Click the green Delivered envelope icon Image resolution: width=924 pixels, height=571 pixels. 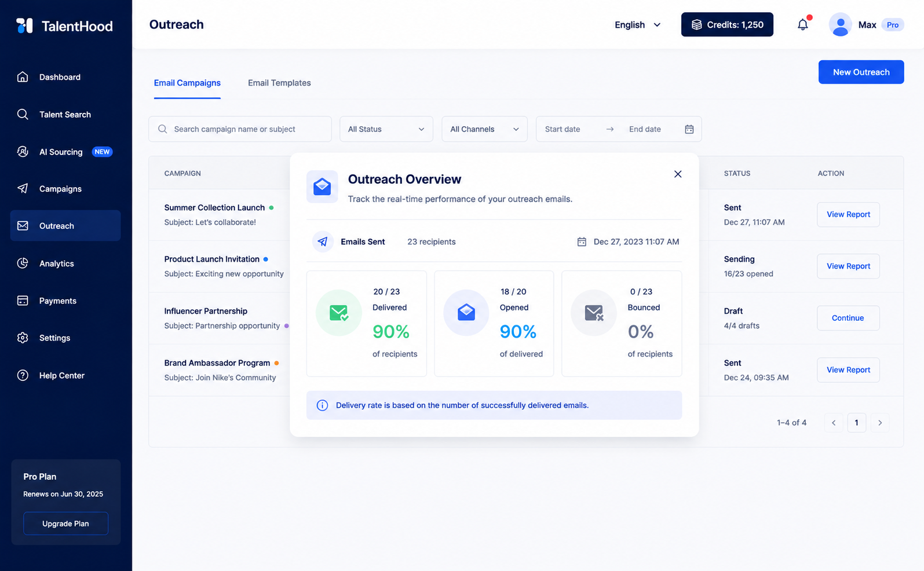(339, 313)
